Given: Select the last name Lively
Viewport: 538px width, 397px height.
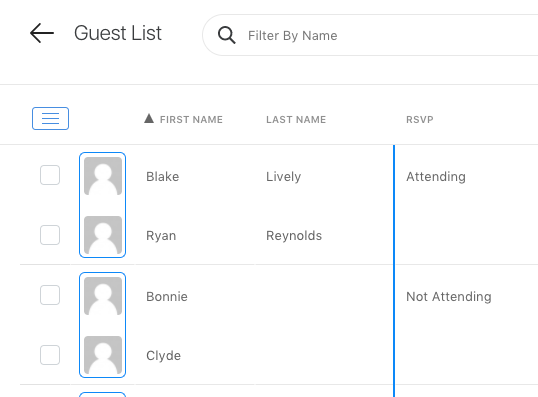Looking at the screenshot, I should click(x=283, y=177).
